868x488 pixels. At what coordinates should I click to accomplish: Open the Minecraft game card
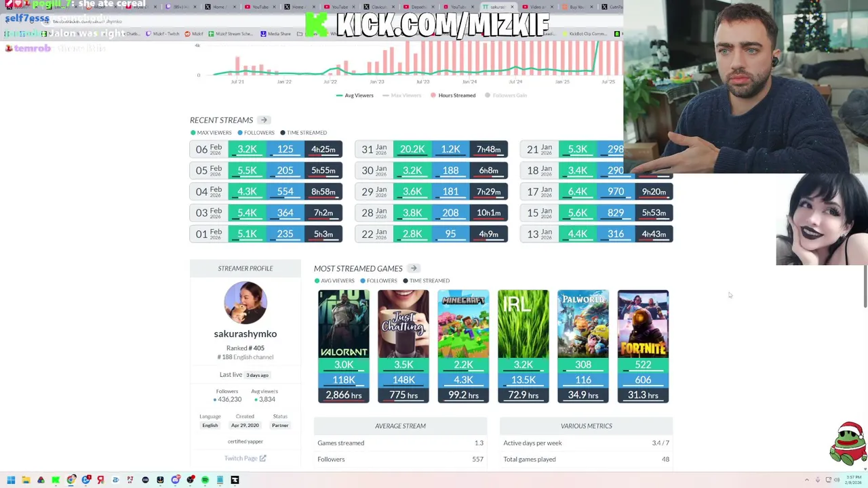click(463, 346)
